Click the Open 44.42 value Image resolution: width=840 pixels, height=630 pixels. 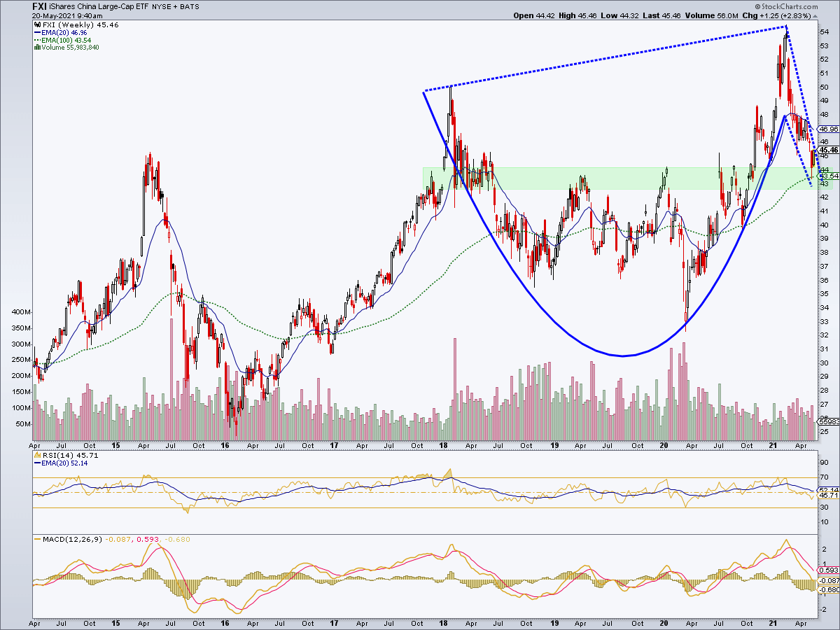534,15
